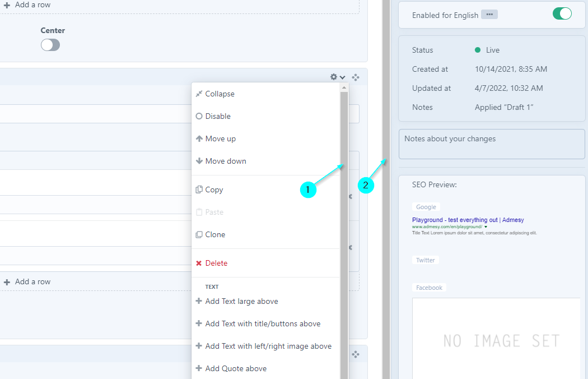The width and height of the screenshot is (588, 379).
Task: Click the red X Delete icon
Action: 199,264
